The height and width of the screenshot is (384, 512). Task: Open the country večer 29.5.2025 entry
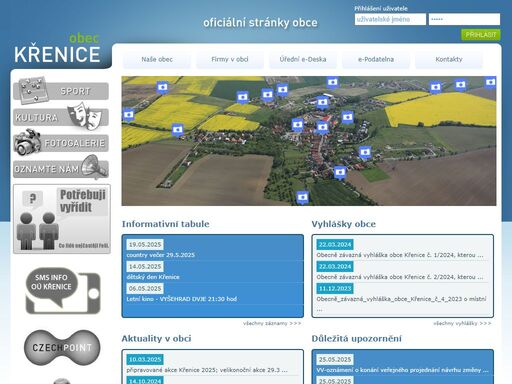point(161,255)
